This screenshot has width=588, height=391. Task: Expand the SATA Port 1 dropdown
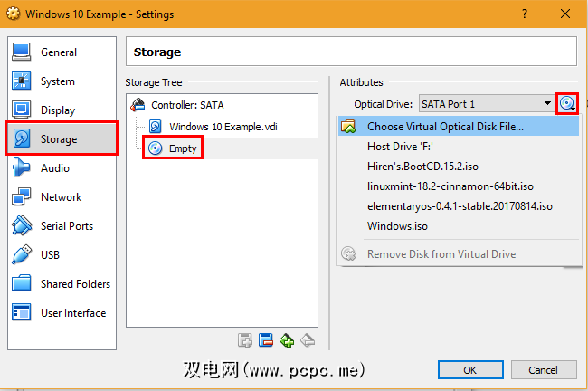(485, 104)
